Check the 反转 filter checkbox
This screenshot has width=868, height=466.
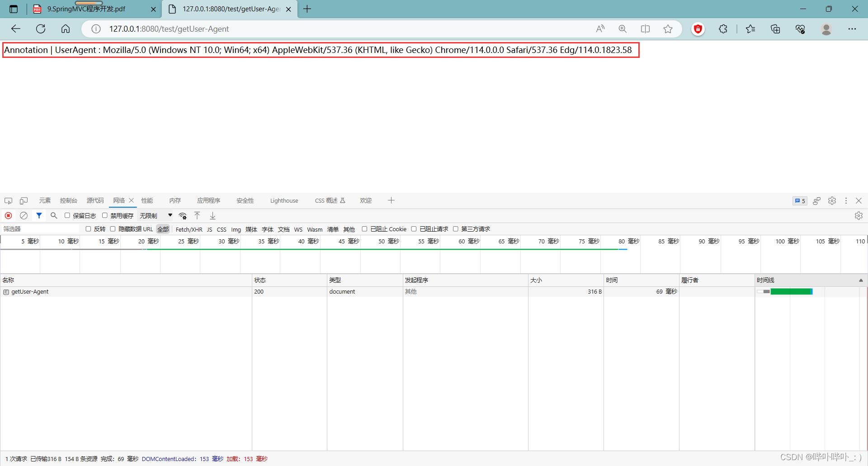(88, 229)
